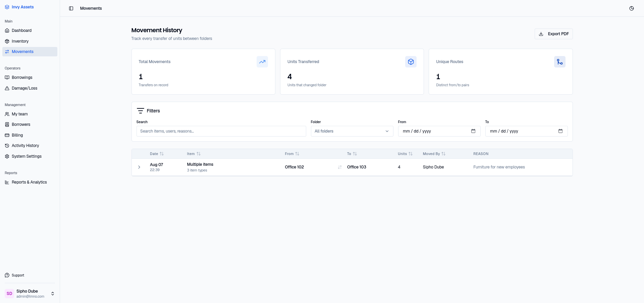The height and width of the screenshot is (303, 644).
Task: Go to Inventory page
Action: point(30,41)
